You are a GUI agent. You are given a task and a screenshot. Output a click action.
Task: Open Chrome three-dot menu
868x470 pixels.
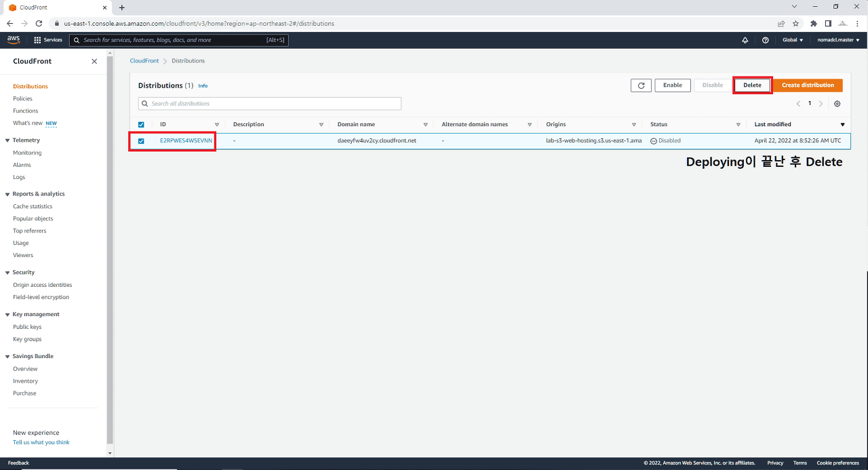click(857, 23)
